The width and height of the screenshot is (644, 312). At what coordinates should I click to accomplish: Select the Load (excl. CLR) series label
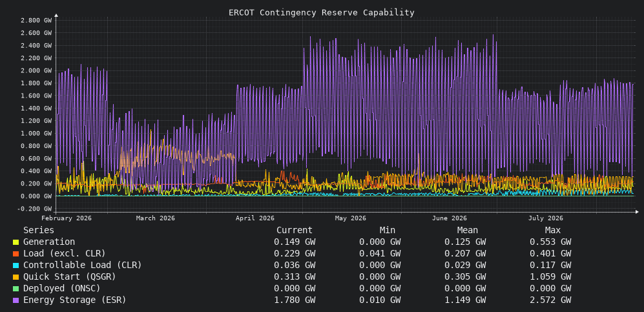(65, 254)
